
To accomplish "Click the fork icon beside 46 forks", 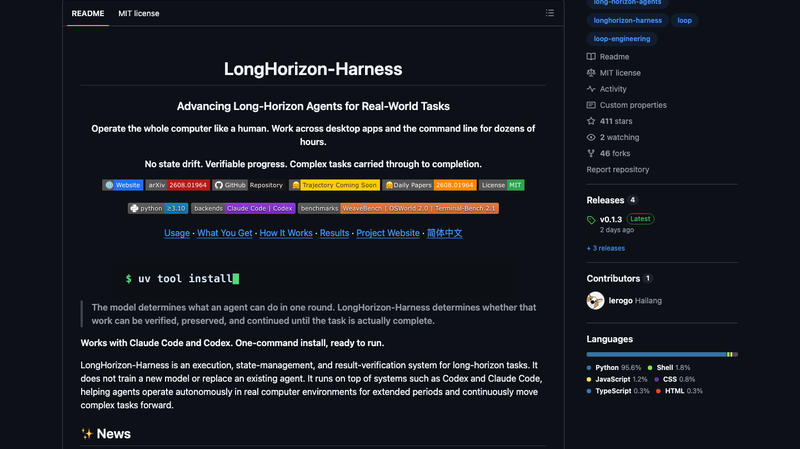I will (x=591, y=153).
